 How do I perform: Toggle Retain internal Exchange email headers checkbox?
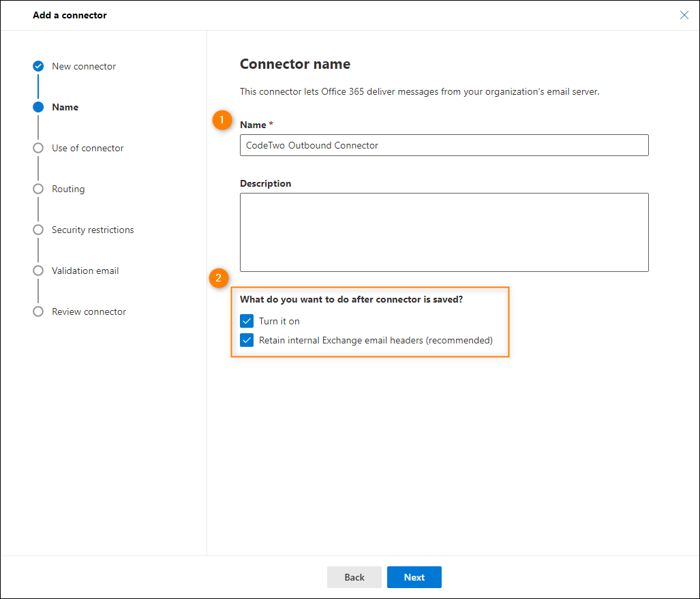247,340
